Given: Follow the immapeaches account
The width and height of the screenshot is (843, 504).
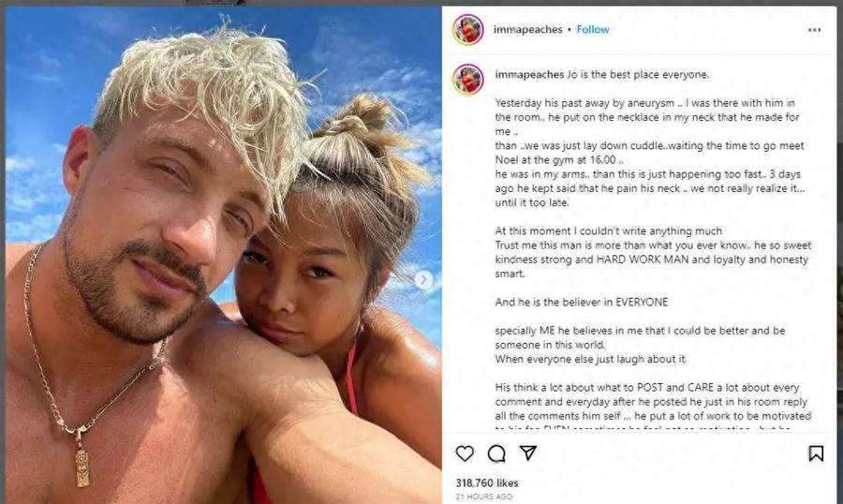Looking at the screenshot, I should tap(593, 30).
